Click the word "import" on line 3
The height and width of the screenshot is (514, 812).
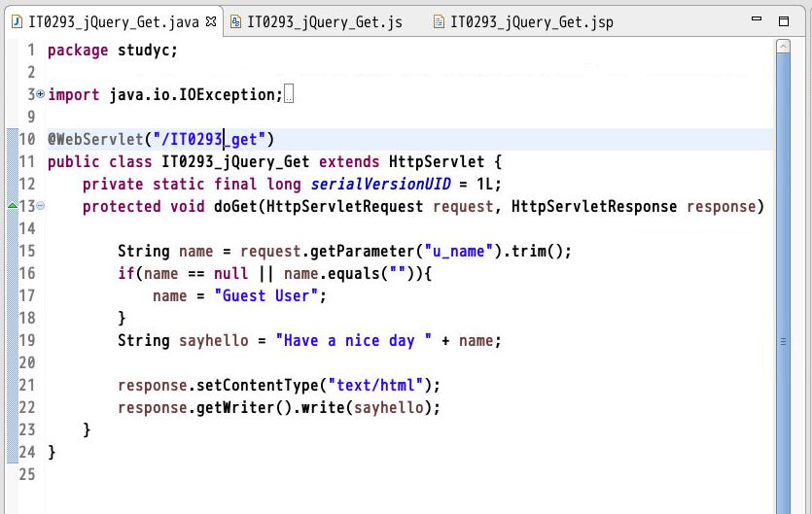click(74, 94)
